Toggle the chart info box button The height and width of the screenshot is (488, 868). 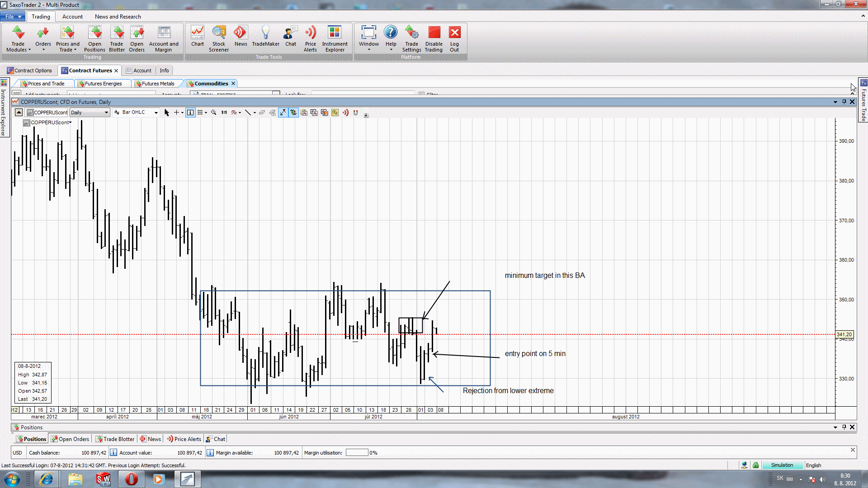point(190,113)
